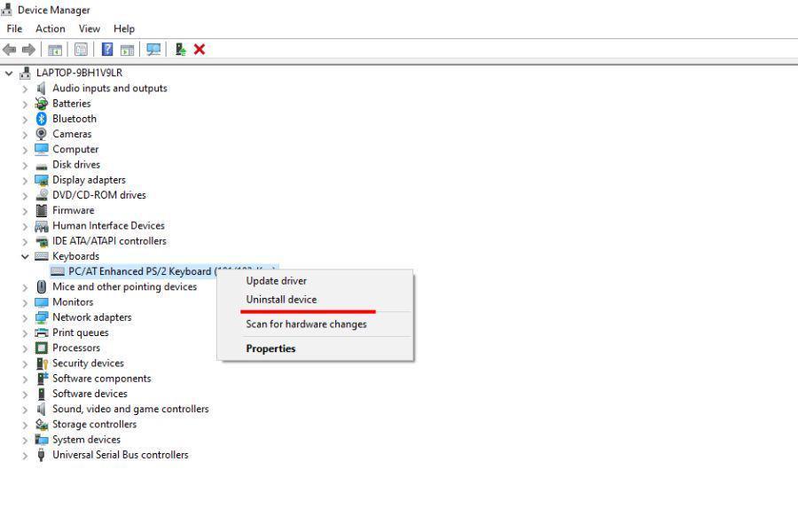This screenshot has width=798, height=532.
Task: Select the Software components label
Action: [102, 379]
